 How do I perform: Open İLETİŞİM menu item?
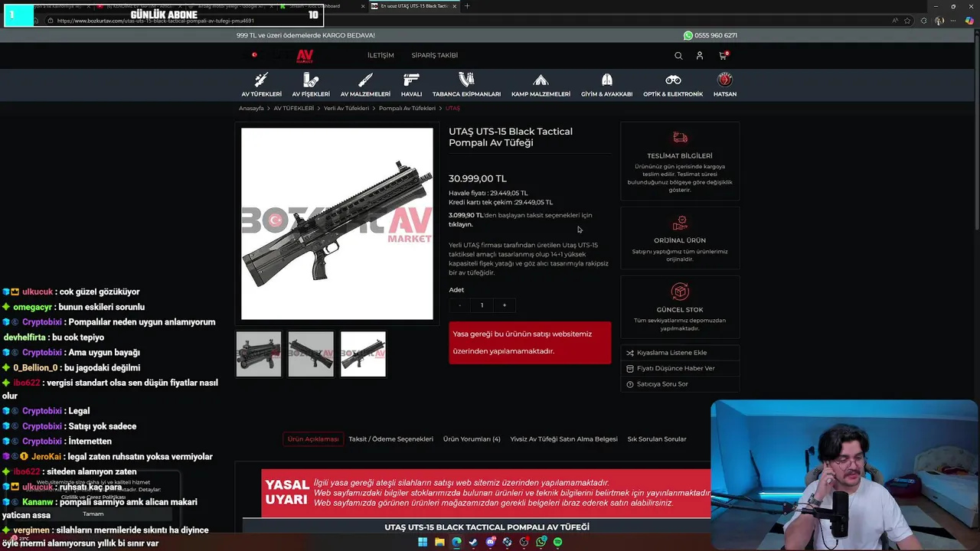[381, 55]
